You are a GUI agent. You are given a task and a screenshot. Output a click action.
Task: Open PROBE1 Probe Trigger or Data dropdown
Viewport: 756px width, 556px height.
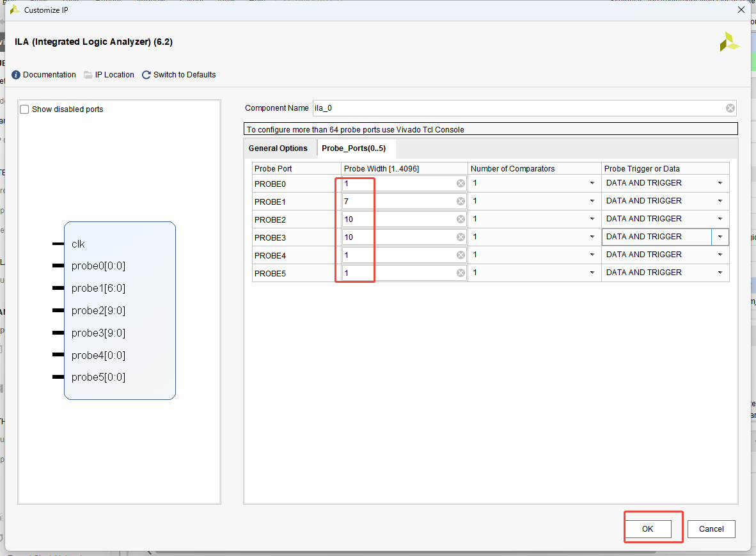(720, 201)
